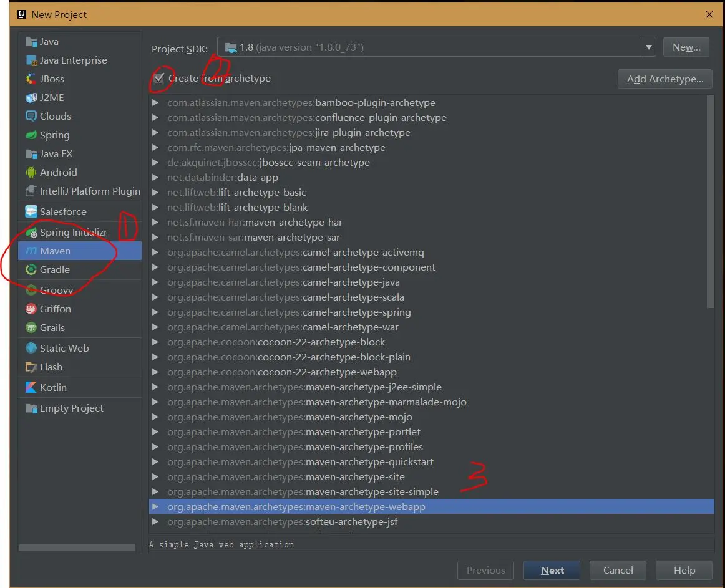Image resolution: width=725 pixels, height=588 pixels.
Task: Select Android project type label
Action: (58, 173)
